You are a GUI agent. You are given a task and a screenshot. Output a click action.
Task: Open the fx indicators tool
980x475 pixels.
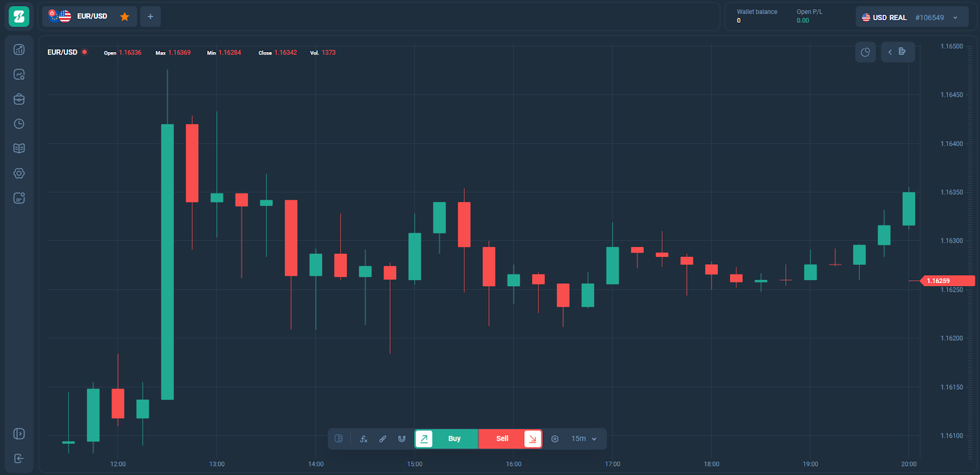(364, 439)
